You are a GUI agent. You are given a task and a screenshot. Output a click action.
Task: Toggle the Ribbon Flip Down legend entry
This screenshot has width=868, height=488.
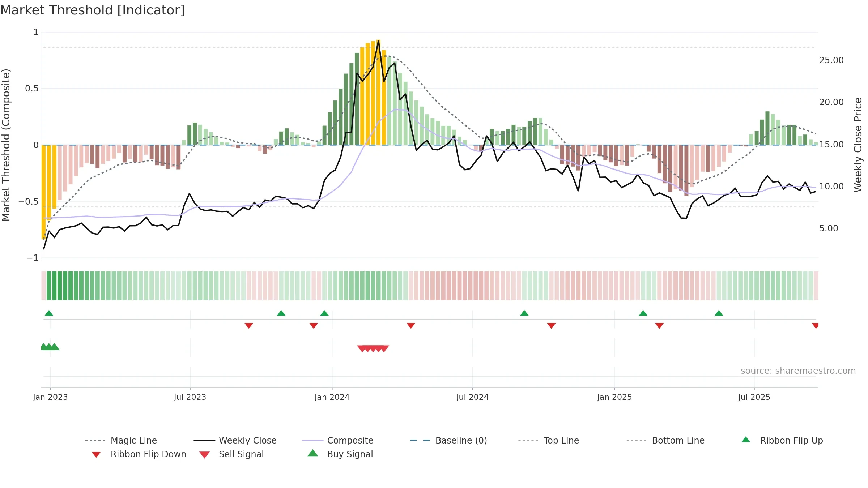[139, 454]
